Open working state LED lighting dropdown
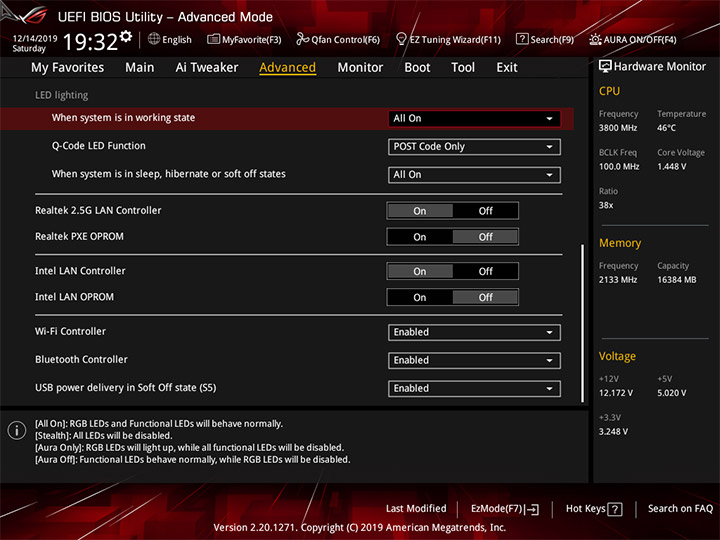Viewport: 720px width, 540px height. click(474, 118)
